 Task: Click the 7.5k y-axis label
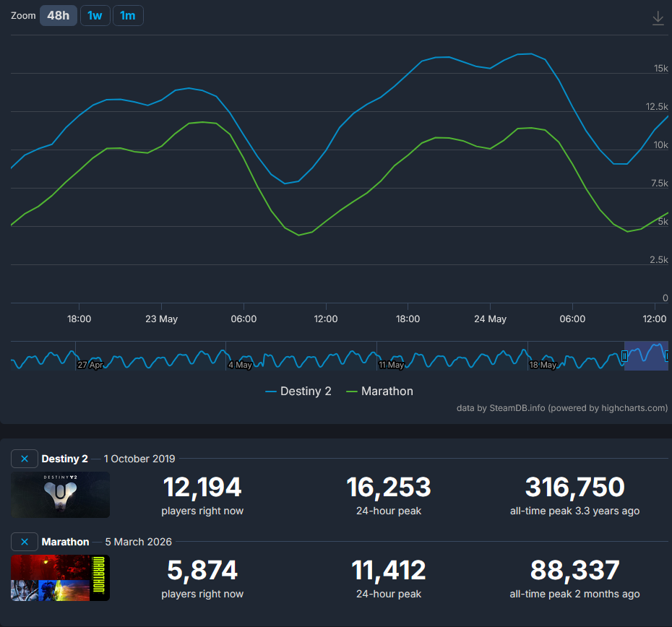point(659,183)
